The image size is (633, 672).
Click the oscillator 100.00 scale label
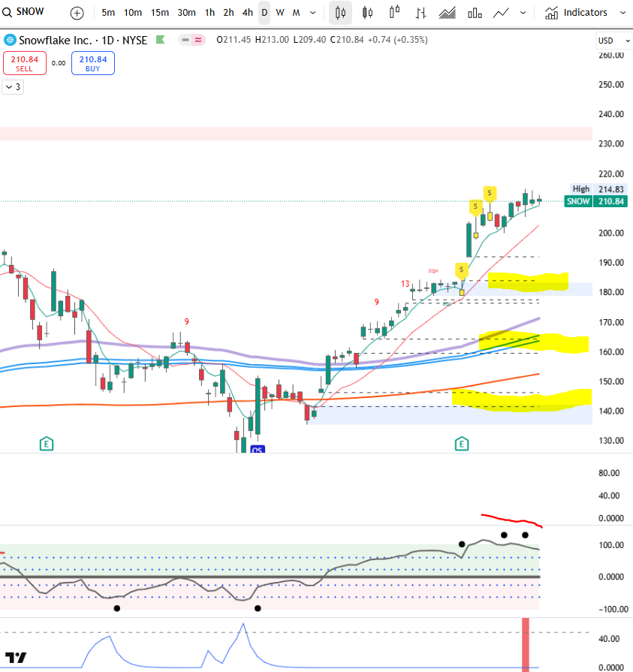click(x=610, y=545)
